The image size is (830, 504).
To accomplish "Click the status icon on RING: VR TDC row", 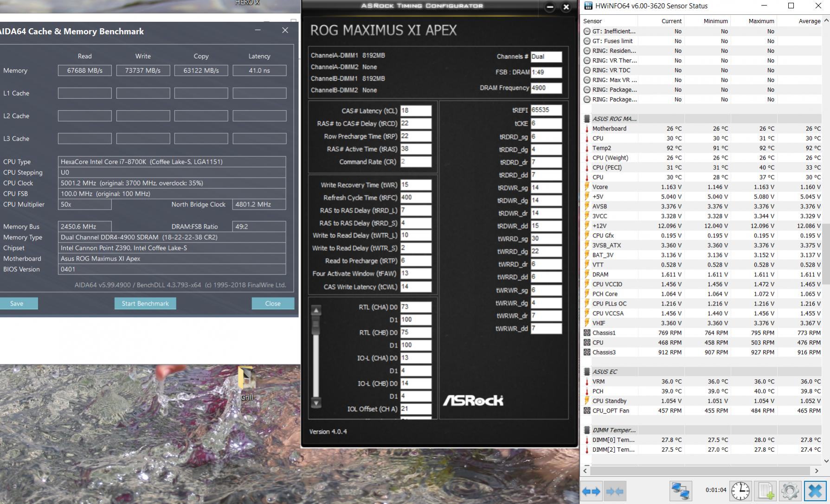I will [587, 70].
